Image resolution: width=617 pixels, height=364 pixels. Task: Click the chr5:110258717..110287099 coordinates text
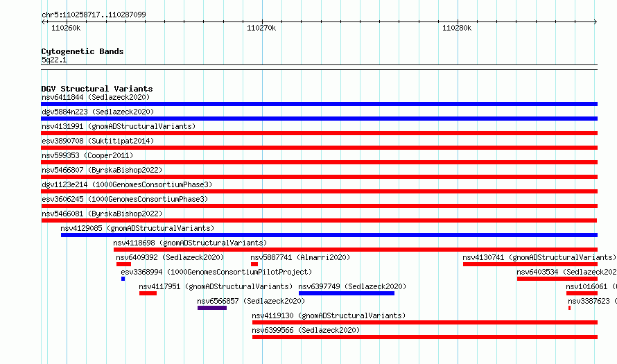(94, 15)
